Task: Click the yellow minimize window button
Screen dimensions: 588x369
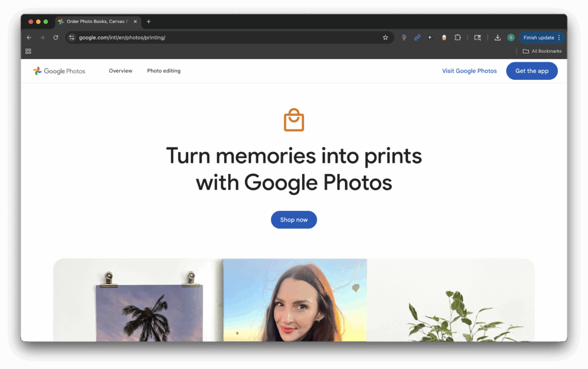Action: (x=38, y=22)
